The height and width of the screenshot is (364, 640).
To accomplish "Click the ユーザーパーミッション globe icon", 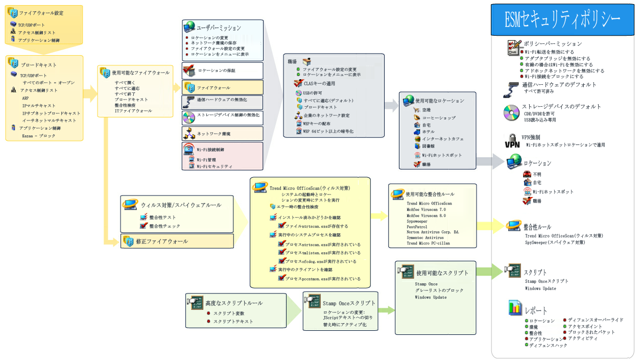I will [189, 27].
